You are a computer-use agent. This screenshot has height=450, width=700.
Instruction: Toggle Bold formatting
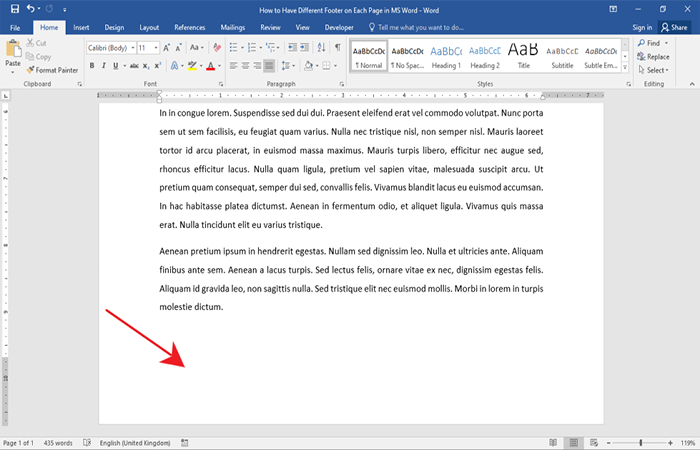(x=91, y=66)
